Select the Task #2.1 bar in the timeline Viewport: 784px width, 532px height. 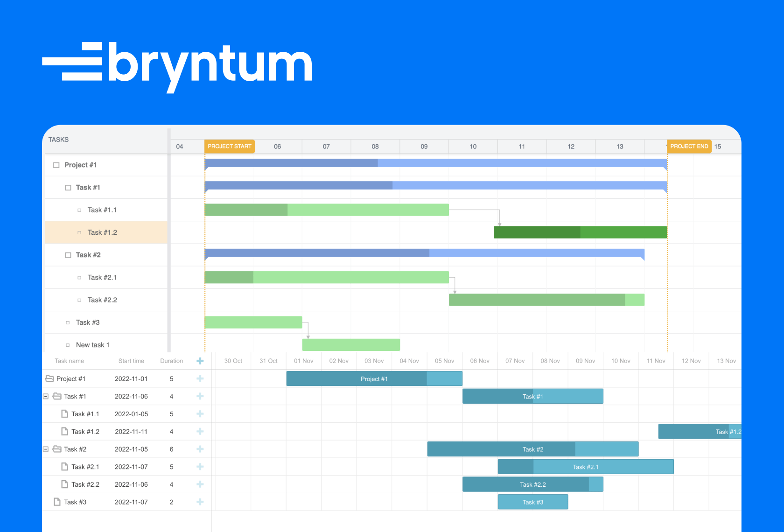tap(586, 467)
